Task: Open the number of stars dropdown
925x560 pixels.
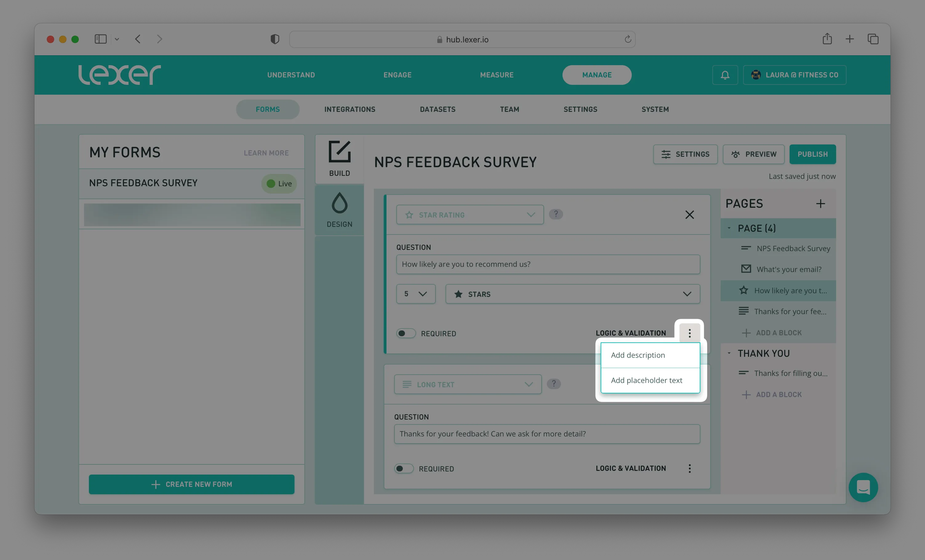Action: [416, 294]
